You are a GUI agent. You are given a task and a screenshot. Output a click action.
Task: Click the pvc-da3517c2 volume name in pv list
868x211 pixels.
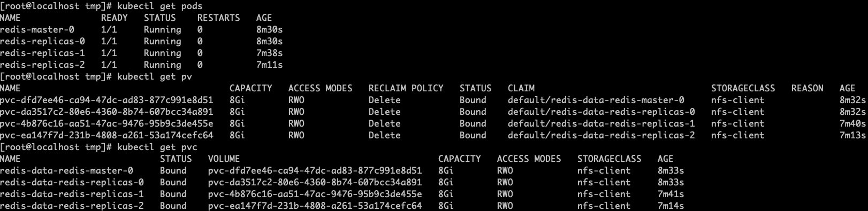tap(106, 112)
